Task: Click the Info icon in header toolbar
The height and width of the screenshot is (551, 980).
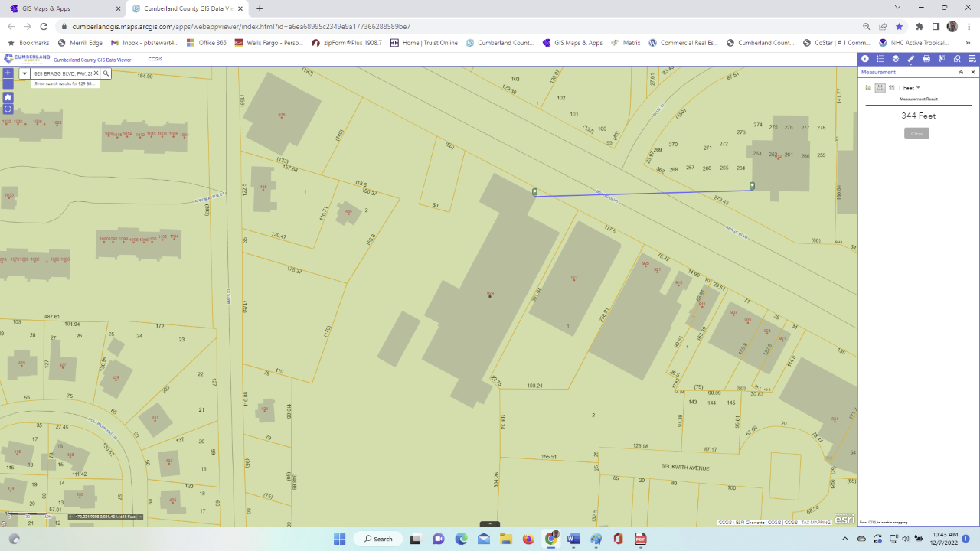Action: coord(865,59)
